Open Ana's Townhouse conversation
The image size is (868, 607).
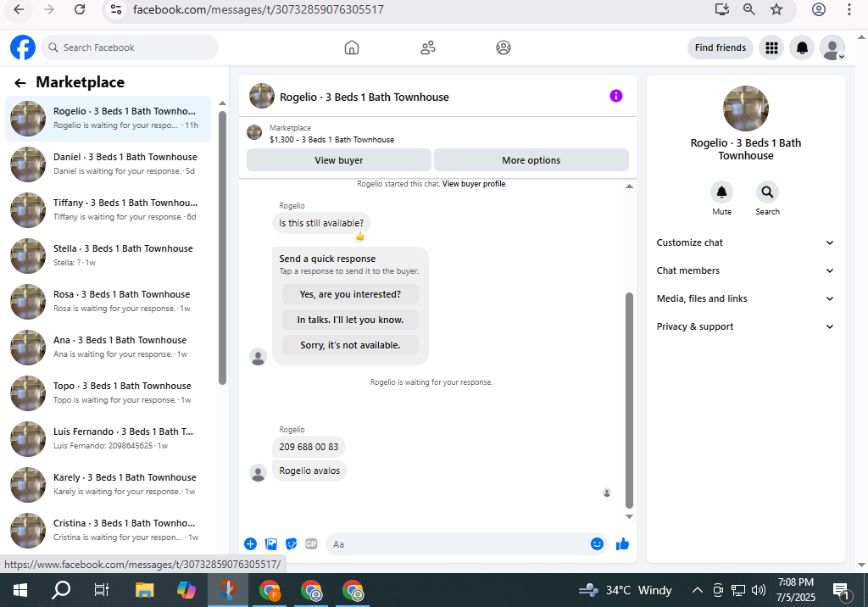pyautogui.click(x=108, y=348)
